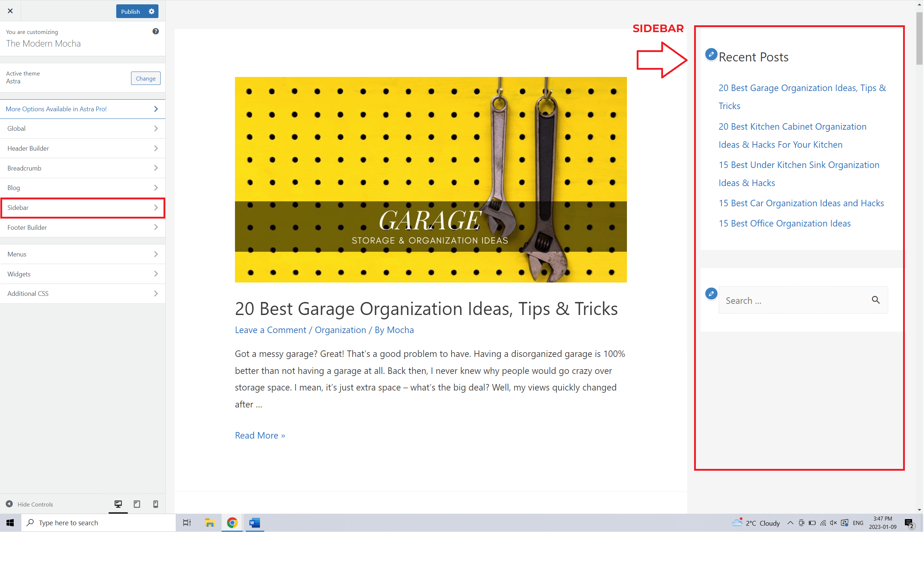Expand the Blog row chevron
Viewport: 924px width, 578px height.
pyautogui.click(x=156, y=188)
